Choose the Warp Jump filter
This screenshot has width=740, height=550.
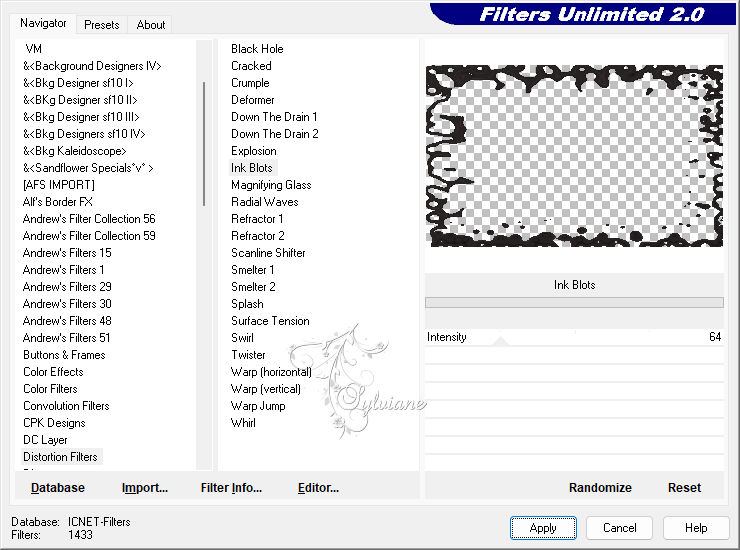coord(258,406)
